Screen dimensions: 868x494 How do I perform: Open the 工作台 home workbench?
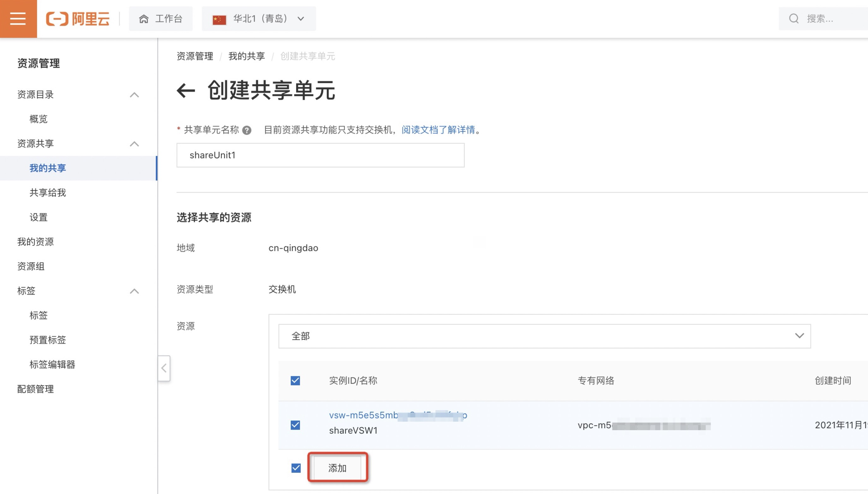click(161, 19)
